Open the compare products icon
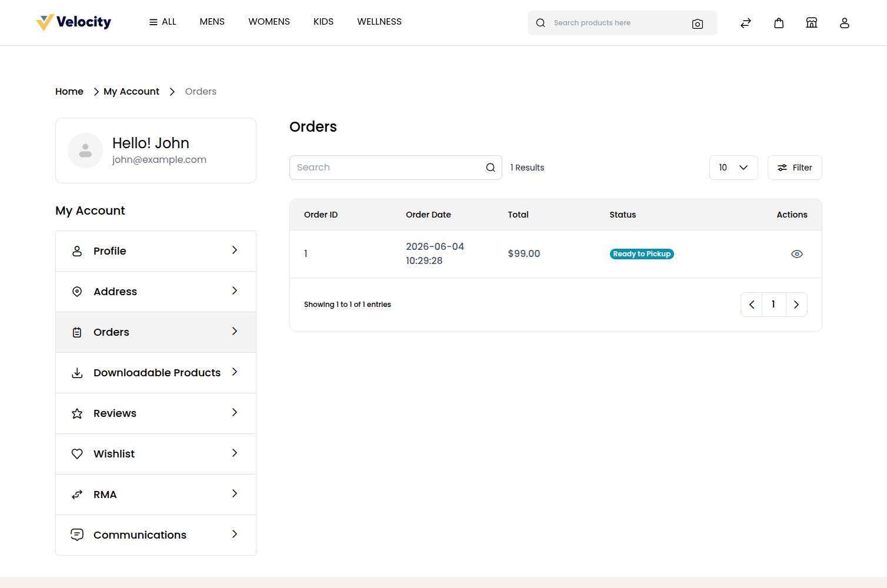Image resolution: width=887 pixels, height=588 pixels. point(746,23)
